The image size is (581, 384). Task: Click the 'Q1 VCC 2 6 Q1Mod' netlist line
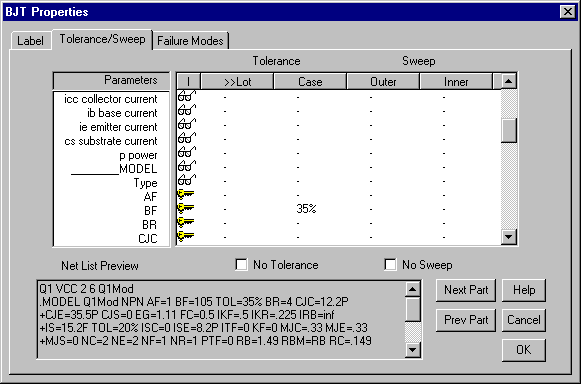tap(86, 289)
